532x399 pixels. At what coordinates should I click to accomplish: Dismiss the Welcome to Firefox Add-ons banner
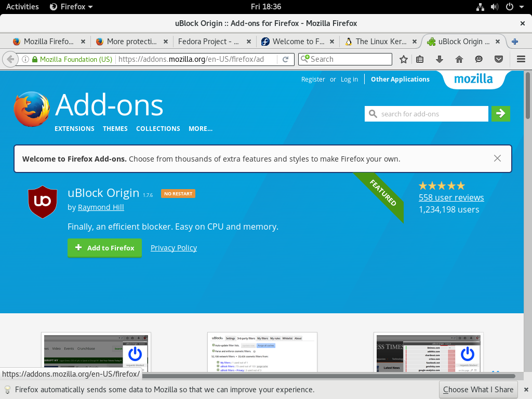(x=497, y=158)
